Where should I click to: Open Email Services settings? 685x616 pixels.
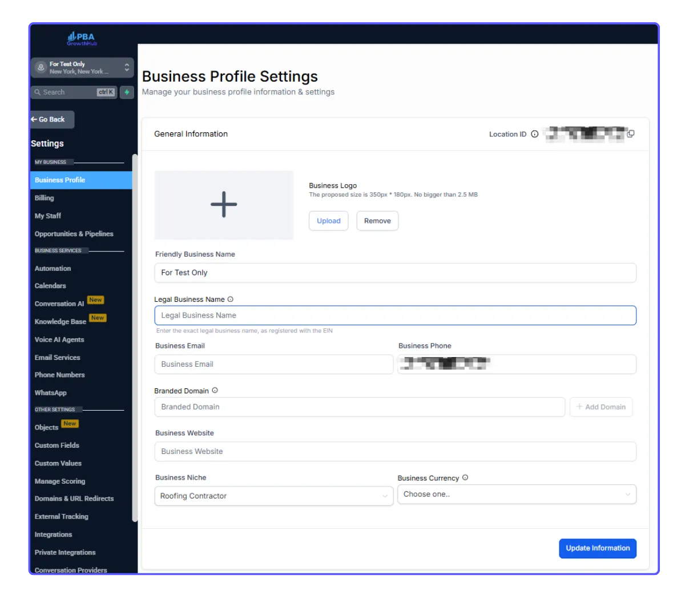58,358
